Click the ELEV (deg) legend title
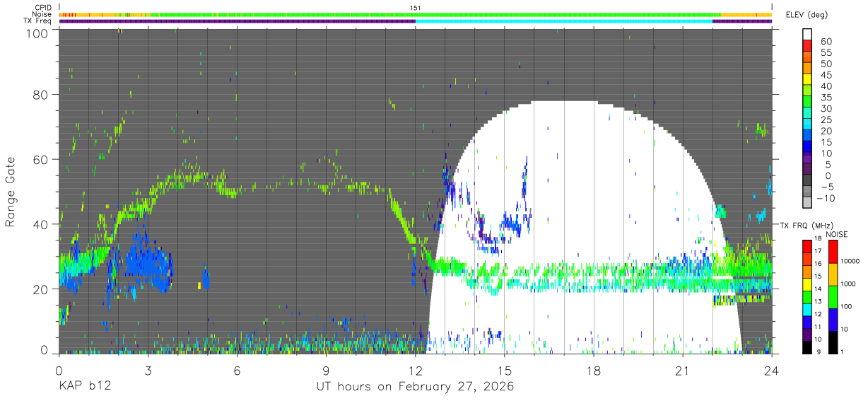The width and height of the screenshot is (868, 401). coord(807,15)
